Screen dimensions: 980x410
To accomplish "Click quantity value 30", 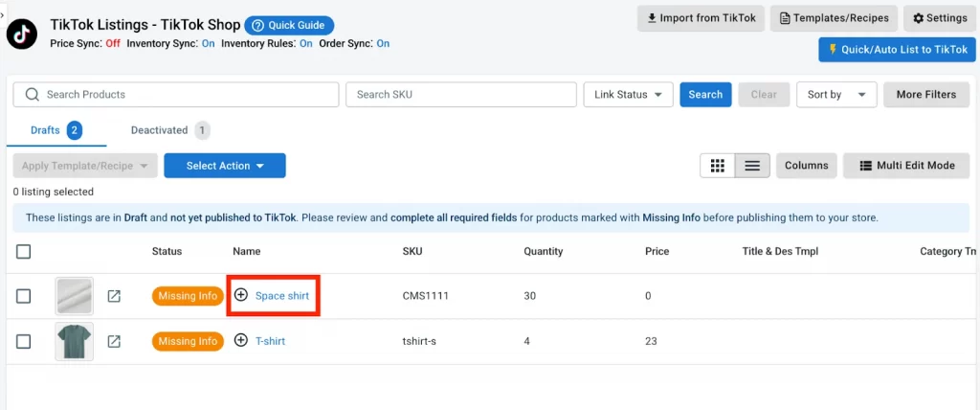I will pyautogui.click(x=530, y=296).
